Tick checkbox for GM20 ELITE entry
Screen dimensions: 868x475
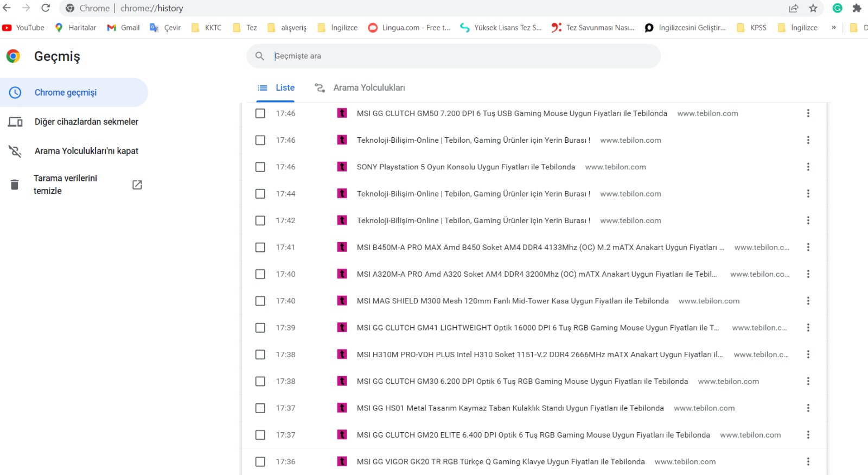(260, 435)
